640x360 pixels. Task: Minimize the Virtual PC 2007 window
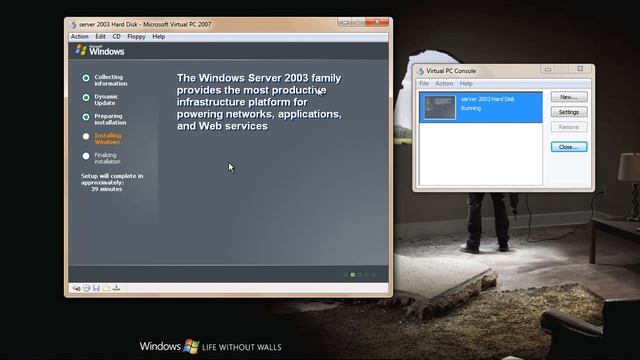(344, 22)
